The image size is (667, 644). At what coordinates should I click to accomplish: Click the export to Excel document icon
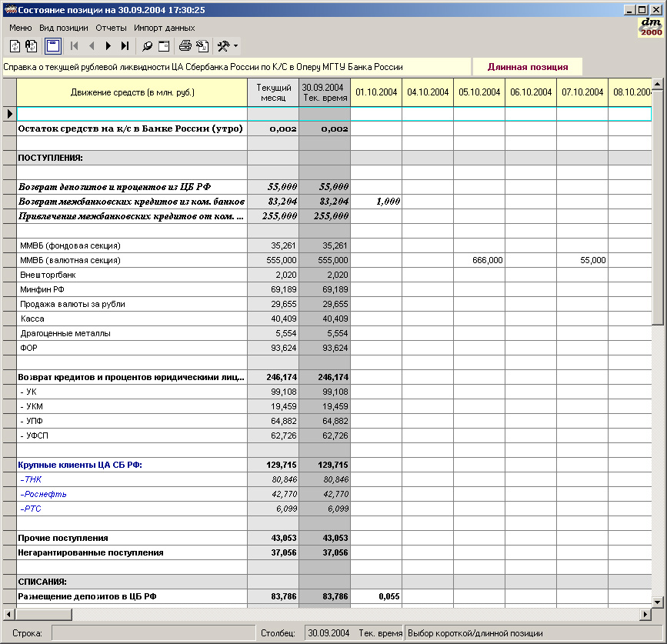pos(202,46)
